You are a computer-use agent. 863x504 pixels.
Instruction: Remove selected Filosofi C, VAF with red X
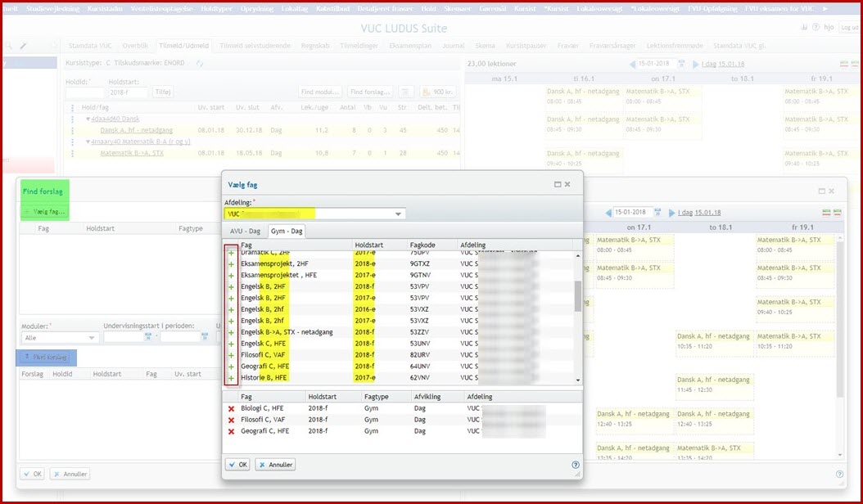click(x=231, y=421)
